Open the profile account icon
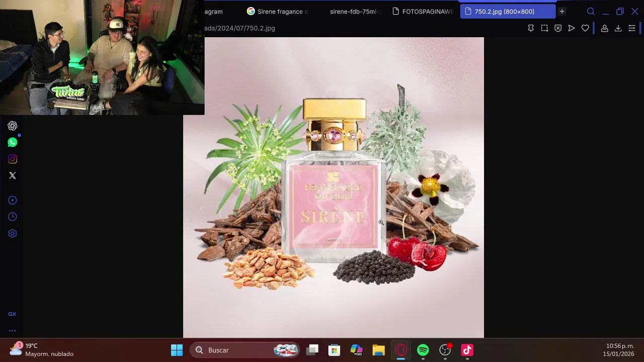644x362 pixels. pyautogui.click(x=605, y=28)
